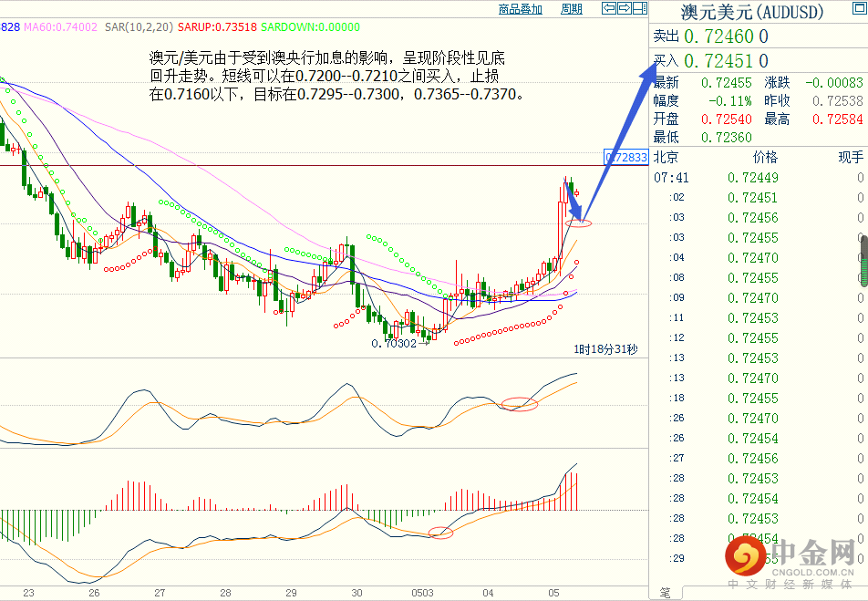Screen dimensions: 868x601
Task: Select the price in the :27 tick row
Action: coord(753,459)
